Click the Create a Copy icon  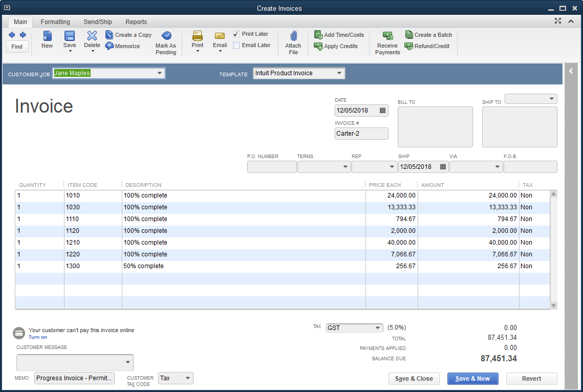pos(110,35)
